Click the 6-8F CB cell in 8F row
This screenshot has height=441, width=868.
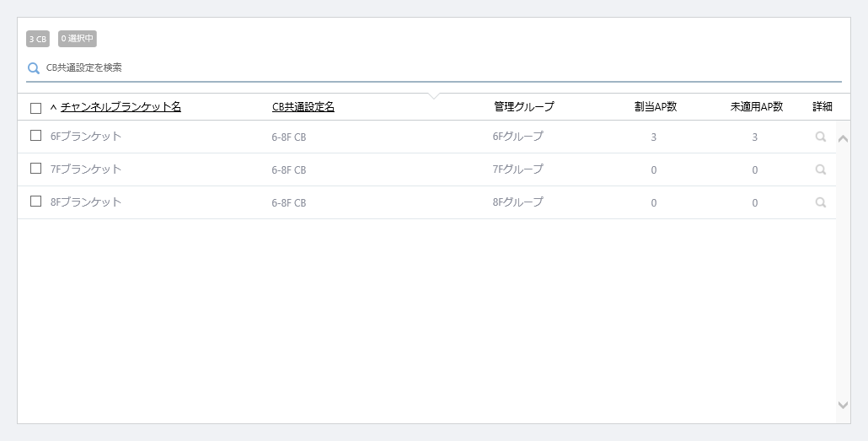289,202
